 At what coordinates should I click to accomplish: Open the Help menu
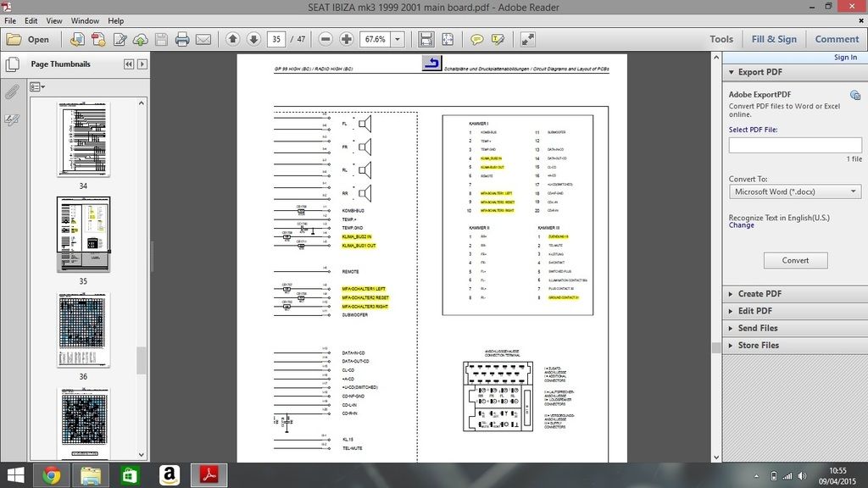[x=115, y=20]
